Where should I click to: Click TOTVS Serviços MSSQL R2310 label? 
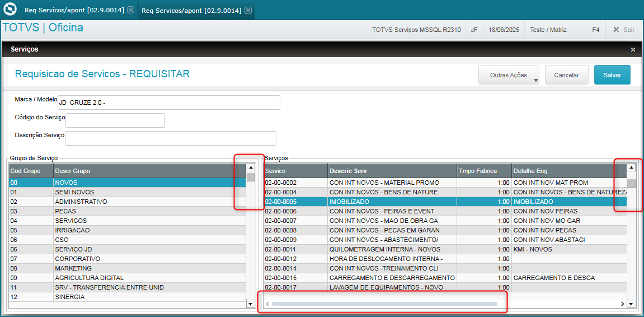click(416, 30)
